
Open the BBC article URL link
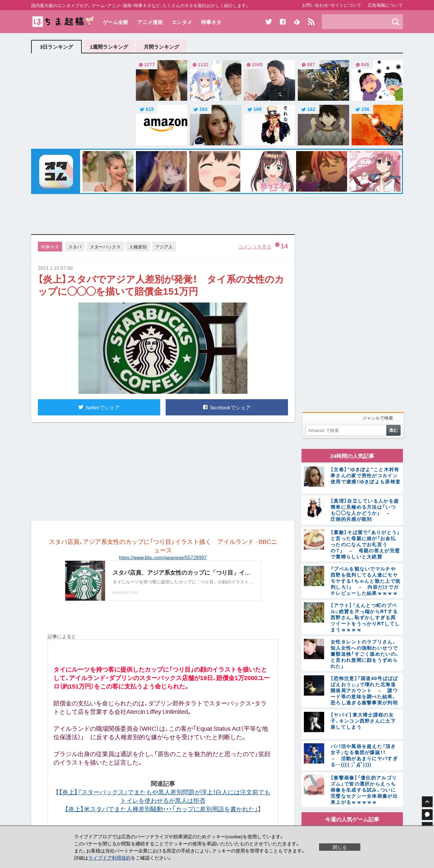tap(163, 557)
